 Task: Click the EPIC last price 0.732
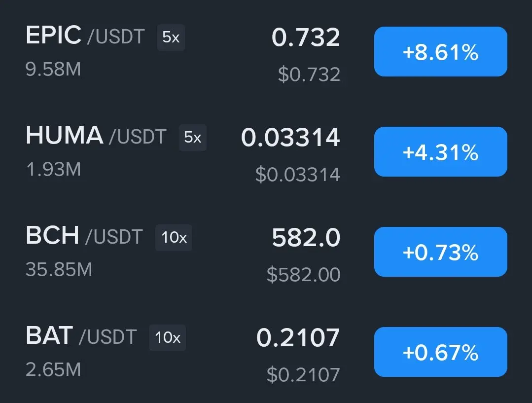[306, 38]
